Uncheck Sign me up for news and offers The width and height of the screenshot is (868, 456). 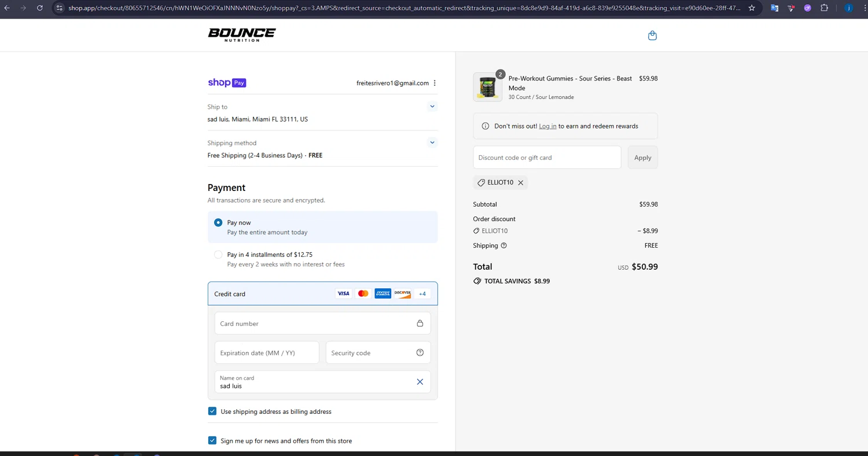212,440
